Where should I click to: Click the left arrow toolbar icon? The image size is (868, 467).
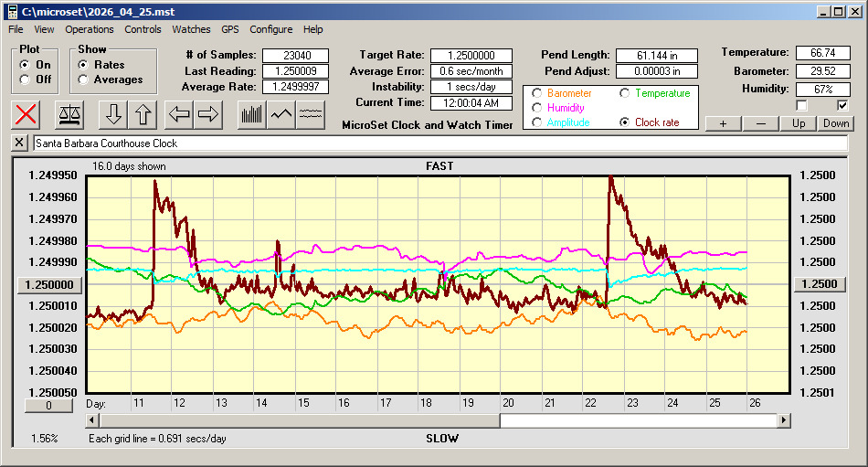click(x=180, y=114)
